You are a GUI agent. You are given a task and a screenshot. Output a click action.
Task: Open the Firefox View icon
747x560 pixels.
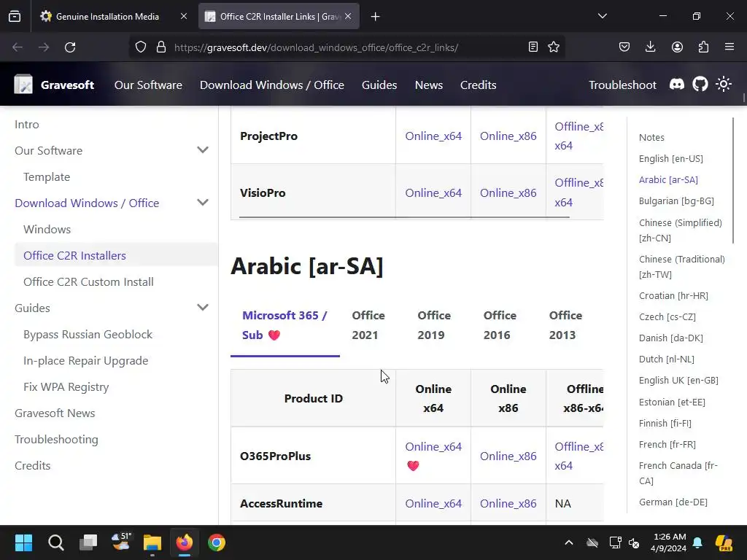click(x=15, y=17)
